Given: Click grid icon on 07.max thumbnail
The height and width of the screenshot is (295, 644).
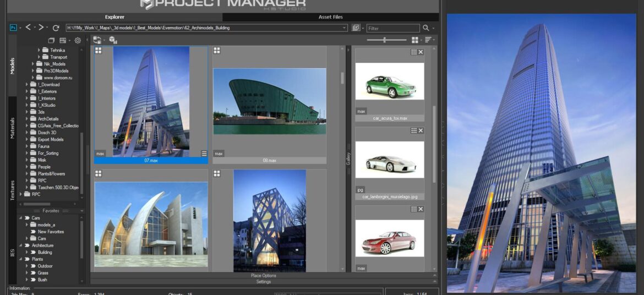Looking at the screenshot, I should coord(98,50).
